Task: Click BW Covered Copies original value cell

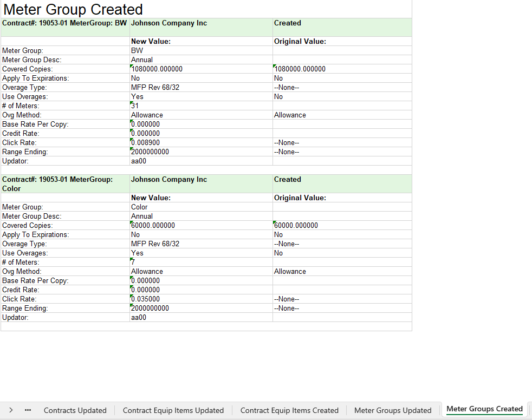Action: point(342,69)
